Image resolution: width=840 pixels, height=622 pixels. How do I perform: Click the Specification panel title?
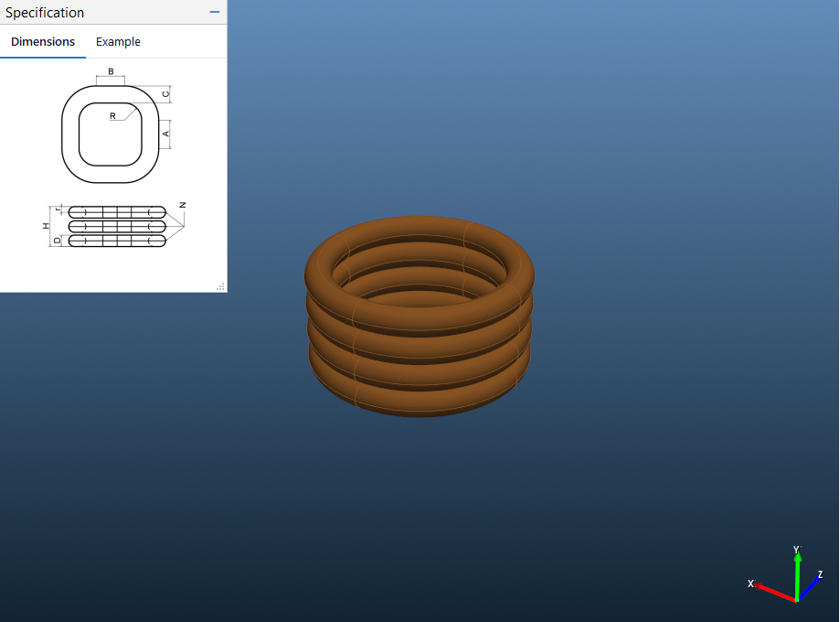45,12
